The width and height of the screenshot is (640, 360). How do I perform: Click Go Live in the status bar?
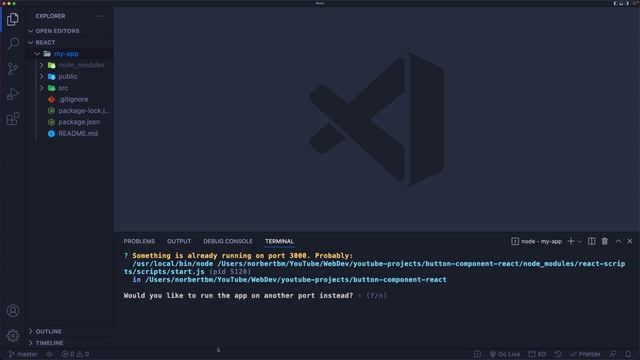(x=505, y=354)
